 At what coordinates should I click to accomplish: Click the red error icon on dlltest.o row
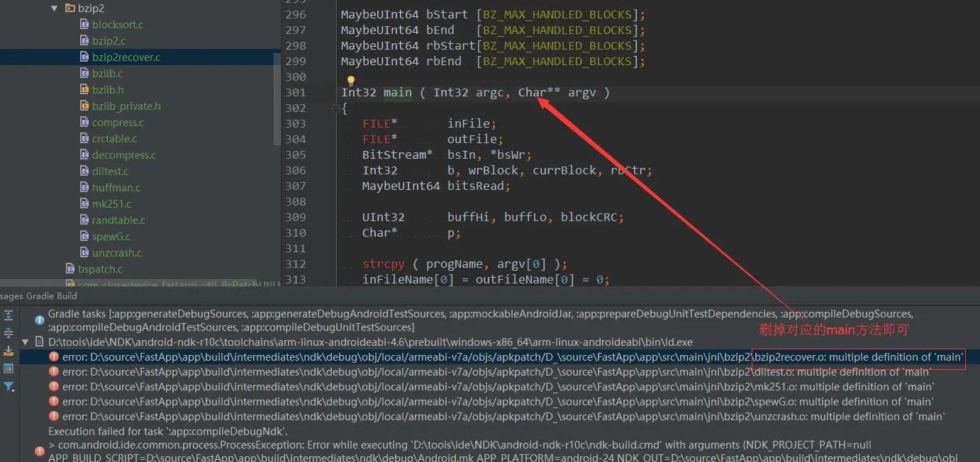(x=54, y=372)
